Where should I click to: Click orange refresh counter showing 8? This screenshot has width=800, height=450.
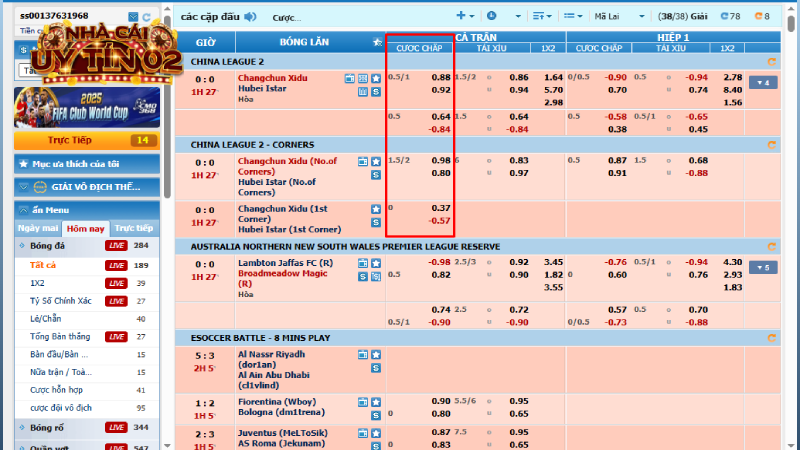761,17
